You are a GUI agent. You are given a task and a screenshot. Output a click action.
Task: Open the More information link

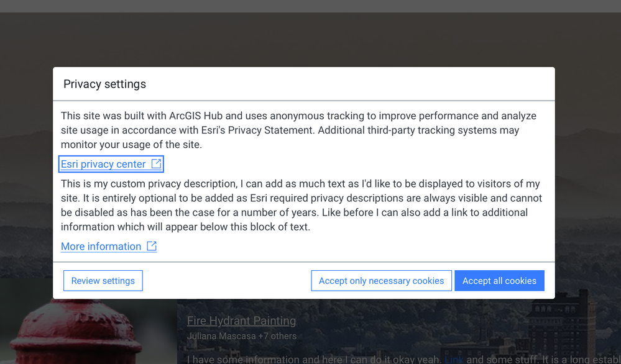[101, 247]
